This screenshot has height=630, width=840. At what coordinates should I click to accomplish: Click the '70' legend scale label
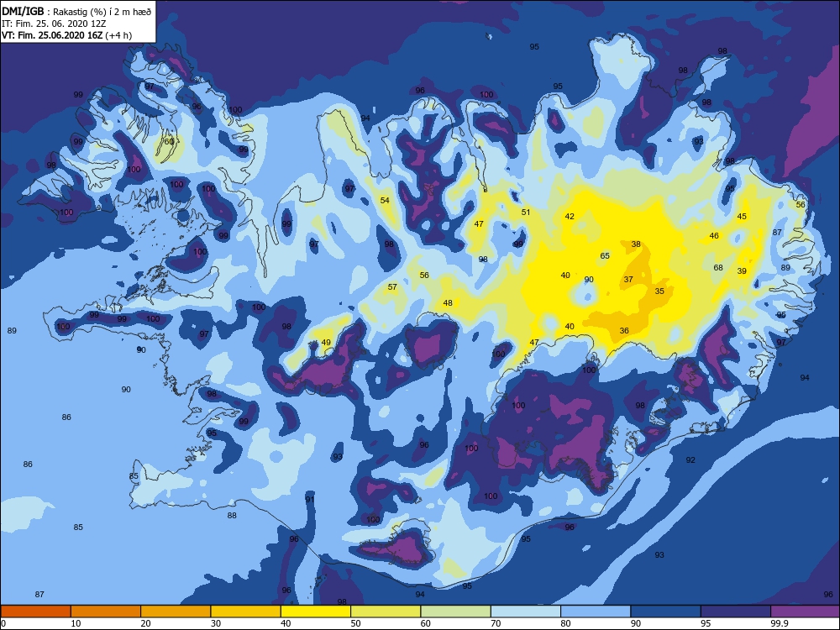click(496, 623)
